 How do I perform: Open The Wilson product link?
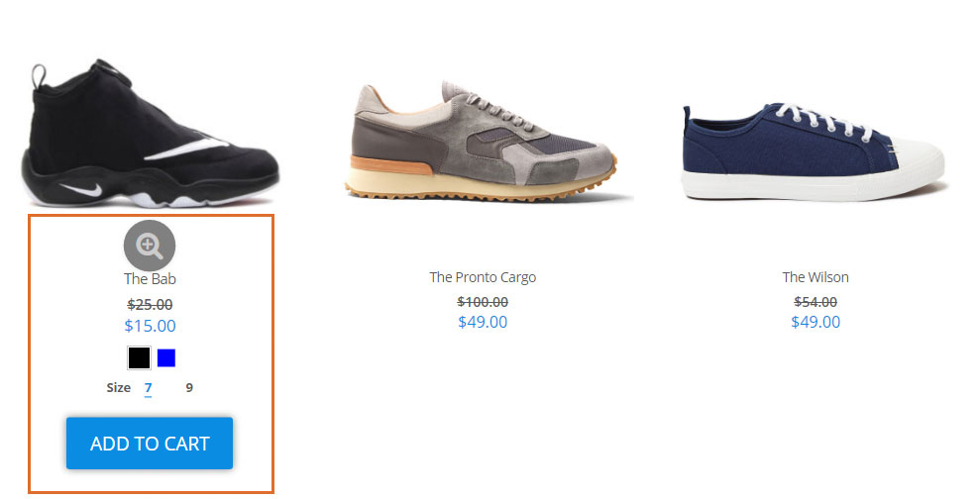(x=816, y=276)
